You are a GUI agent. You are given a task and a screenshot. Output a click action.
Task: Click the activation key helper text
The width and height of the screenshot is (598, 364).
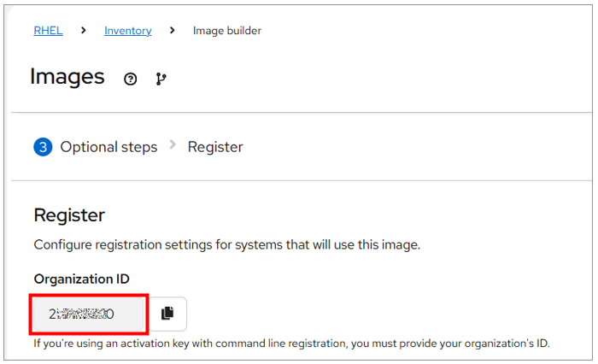point(290,343)
